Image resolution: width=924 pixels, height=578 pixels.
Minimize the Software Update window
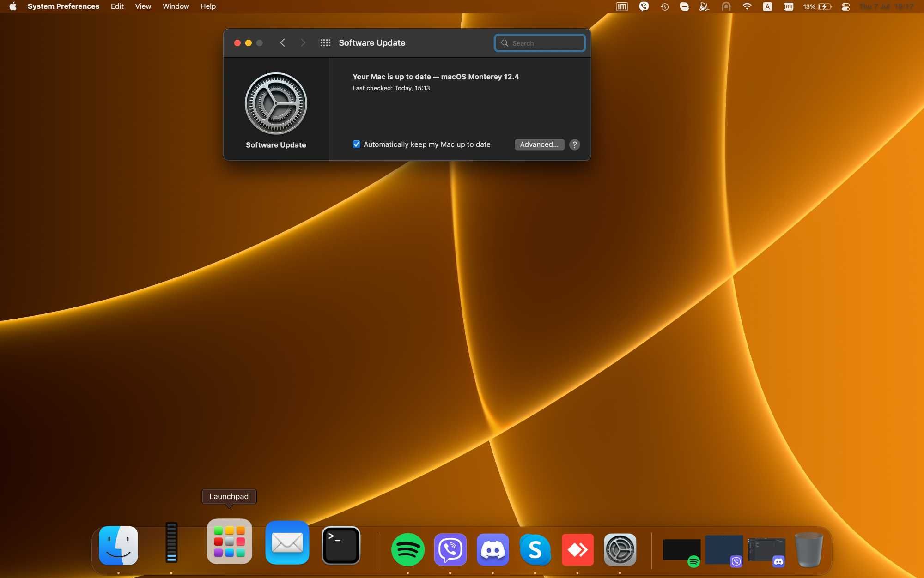click(x=249, y=43)
